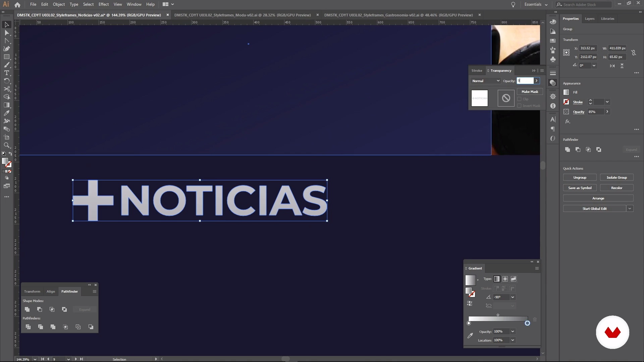
Task: Select the Type tool
Action: [x=6, y=73]
